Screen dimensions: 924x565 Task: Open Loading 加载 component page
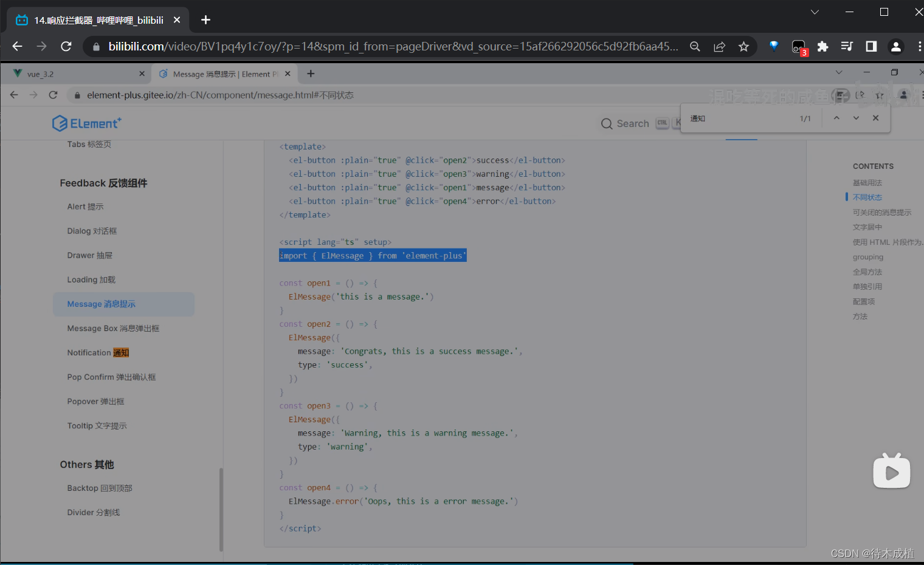pos(91,279)
